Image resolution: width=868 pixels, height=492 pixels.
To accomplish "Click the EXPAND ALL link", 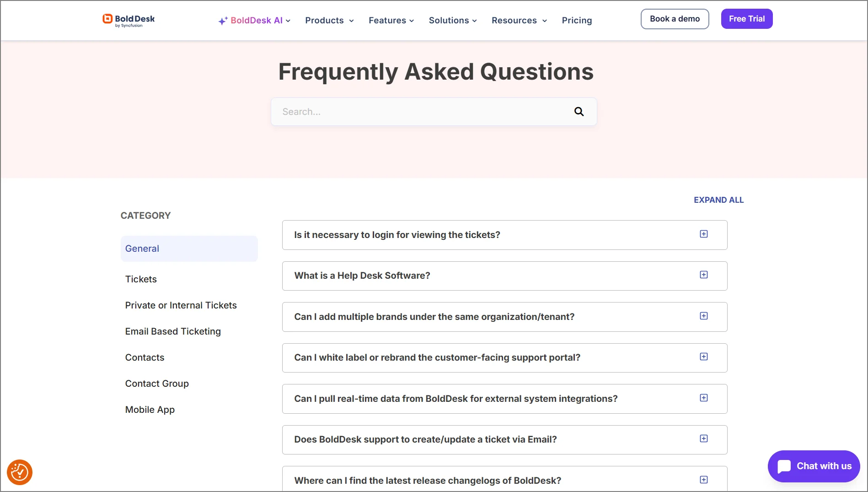I will tap(718, 200).
